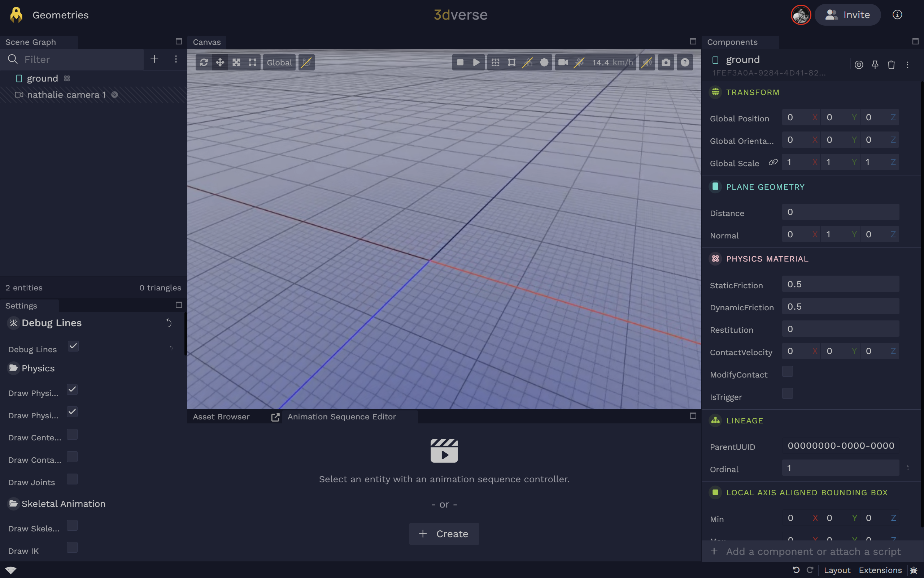
Task: Pop out panel with external link icon
Action: point(275,417)
